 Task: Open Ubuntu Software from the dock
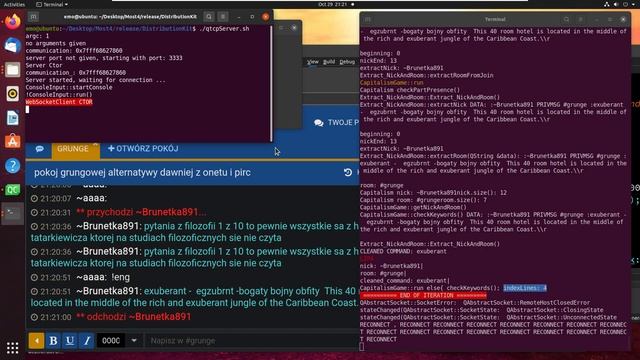pyautogui.click(x=13, y=141)
